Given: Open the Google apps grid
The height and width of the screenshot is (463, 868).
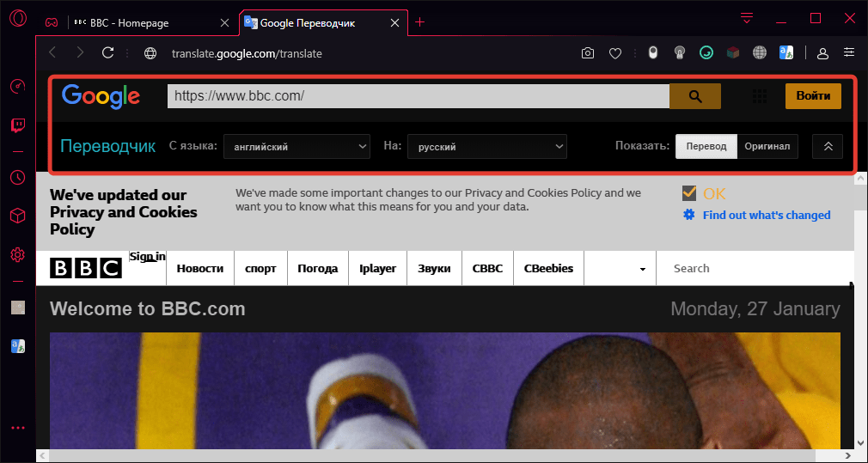Looking at the screenshot, I should point(759,96).
